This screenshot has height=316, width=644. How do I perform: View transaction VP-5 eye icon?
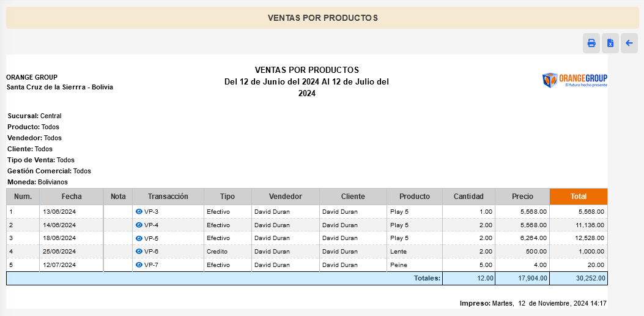point(139,238)
